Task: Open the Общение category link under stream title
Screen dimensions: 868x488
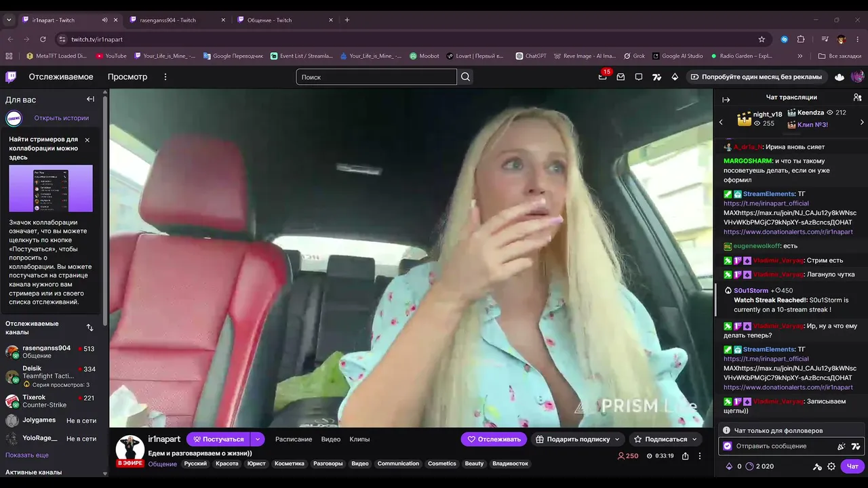Action: tap(163, 464)
